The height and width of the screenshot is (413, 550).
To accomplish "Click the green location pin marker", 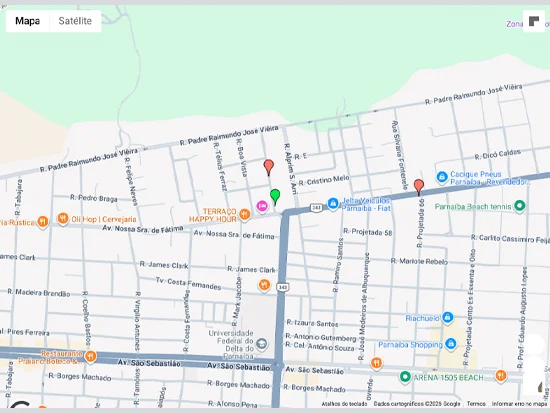I will (275, 196).
